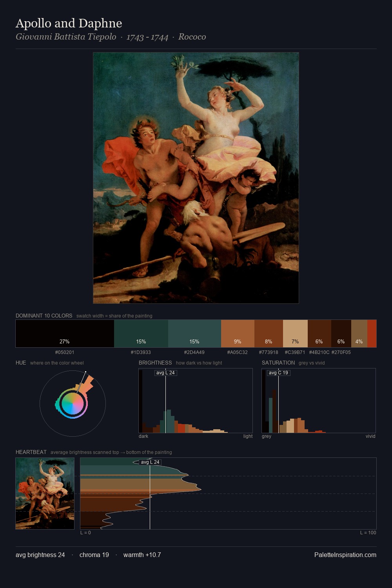Click the "L = 0" axis label

(x=85, y=533)
